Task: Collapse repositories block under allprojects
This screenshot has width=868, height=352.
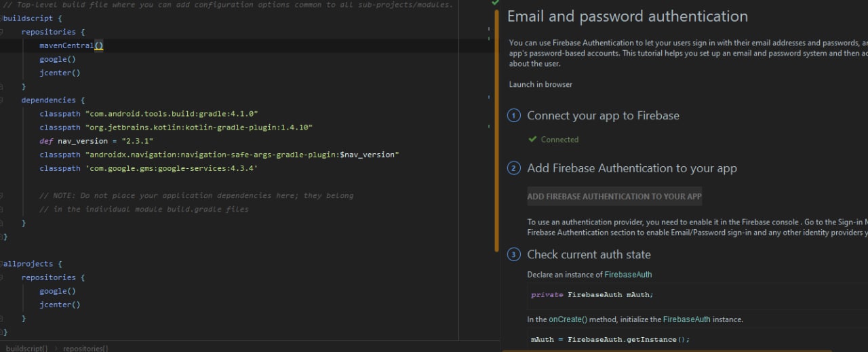Action: 2,277
